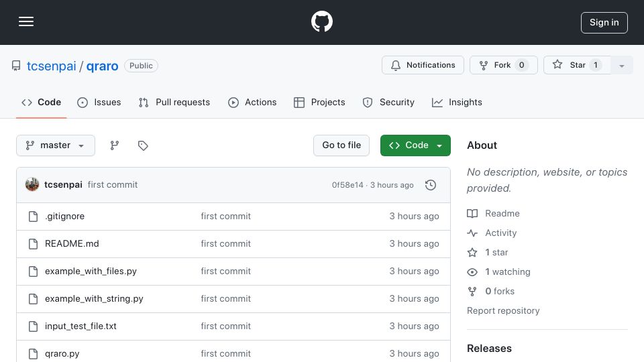Click the file icon beside input_test_file.txt
This screenshot has height=362, width=644.
pos(34,326)
